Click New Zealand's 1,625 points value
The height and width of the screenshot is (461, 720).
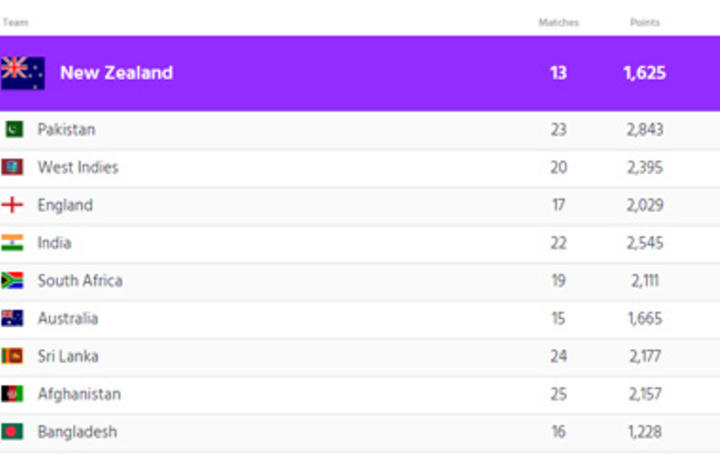pos(644,73)
